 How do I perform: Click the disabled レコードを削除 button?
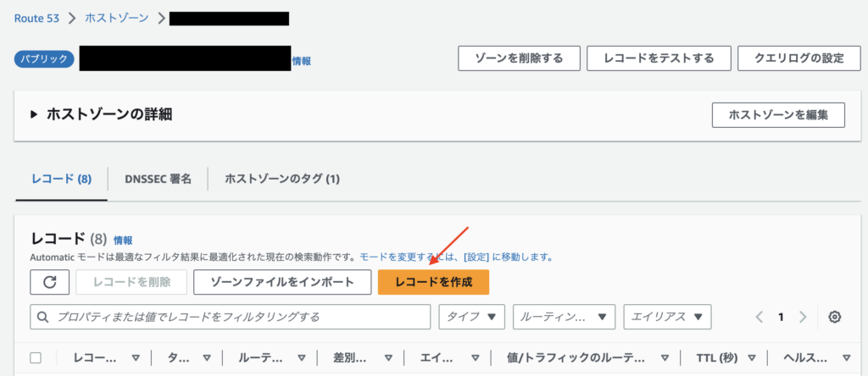pyautogui.click(x=131, y=282)
